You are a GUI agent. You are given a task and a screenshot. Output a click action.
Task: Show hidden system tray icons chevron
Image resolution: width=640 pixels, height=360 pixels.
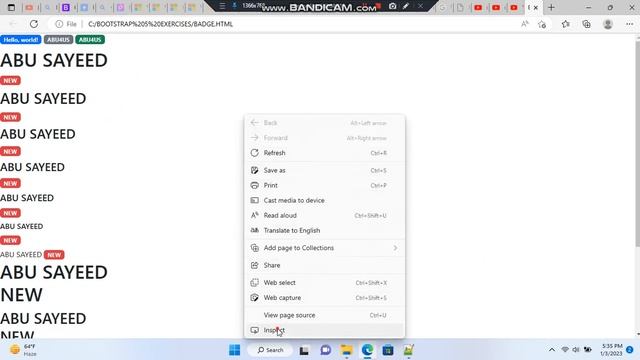coord(551,350)
